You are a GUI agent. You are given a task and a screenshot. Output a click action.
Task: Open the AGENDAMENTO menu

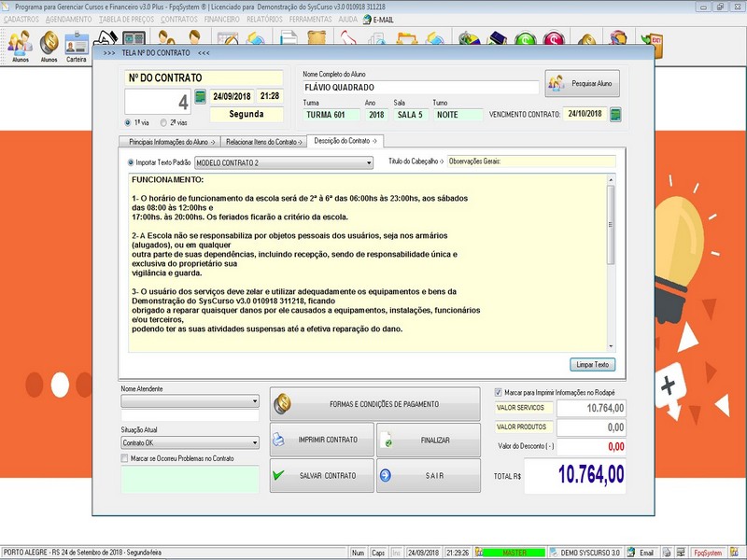click(x=68, y=20)
